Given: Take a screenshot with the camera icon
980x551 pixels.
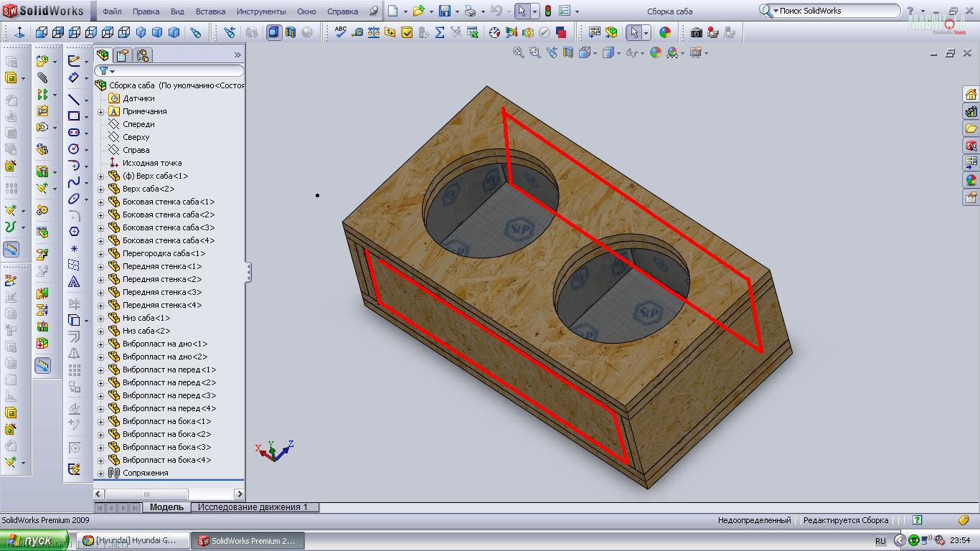Looking at the screenshot, I should (696, 32).
